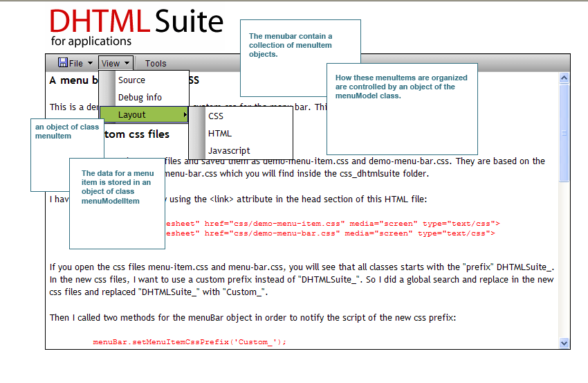Click the vertical scrollbar thumb

(564, 133)
